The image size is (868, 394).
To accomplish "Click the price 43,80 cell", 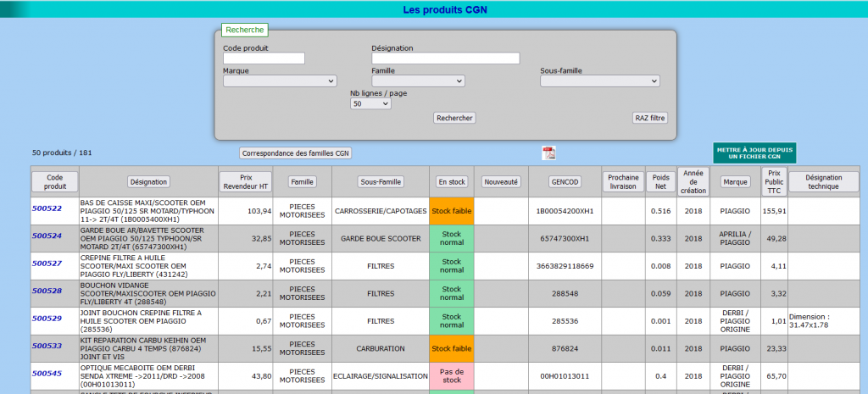I will tap(246, 376).
